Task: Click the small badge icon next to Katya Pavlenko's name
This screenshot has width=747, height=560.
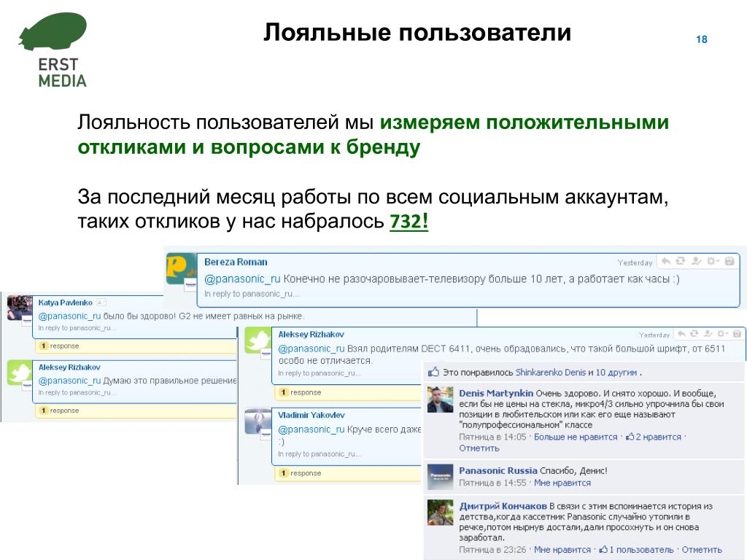Action: pos(101,303)
